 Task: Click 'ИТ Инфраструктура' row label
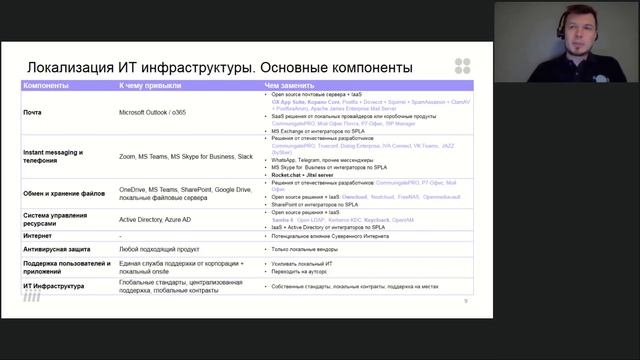(x=53, y=286)
